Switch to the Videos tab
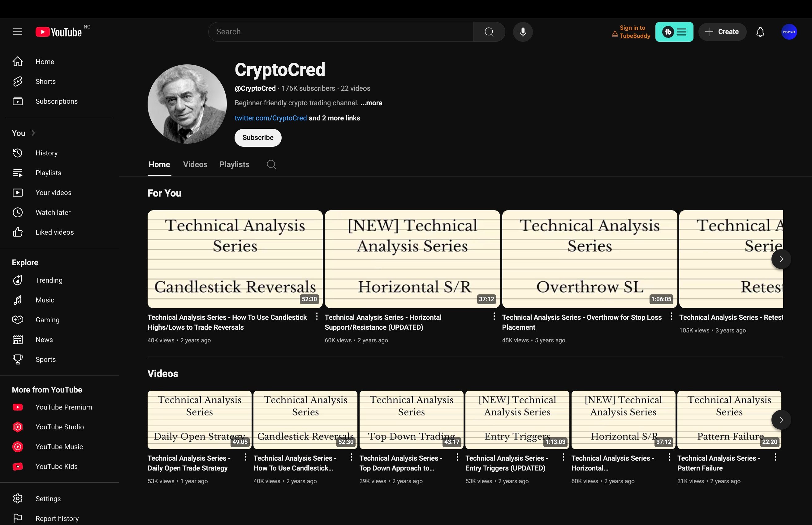Viewport: 812px width, 525px height. coord(195,164)
